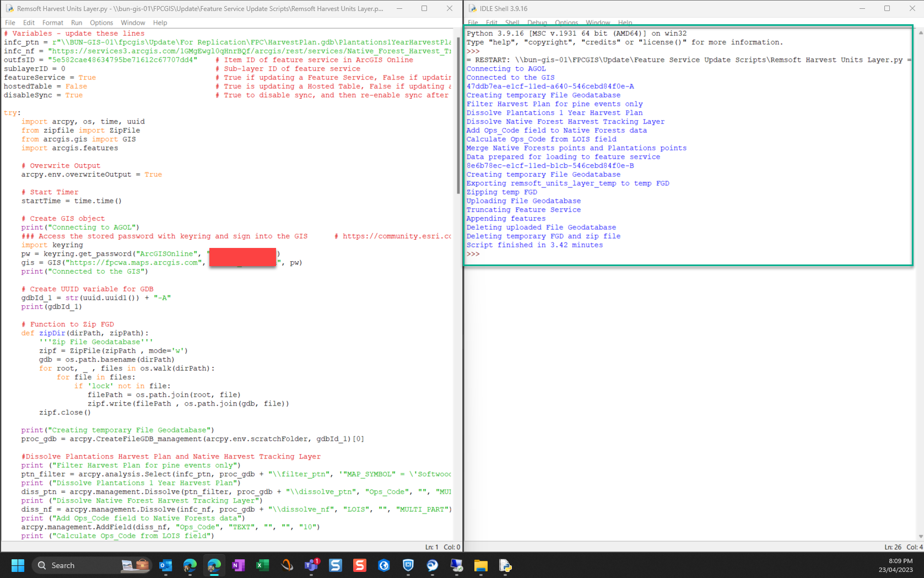924x578 pixels.
Task: Minimize the IDLE Shell window
Action: (x=862, y=8)
